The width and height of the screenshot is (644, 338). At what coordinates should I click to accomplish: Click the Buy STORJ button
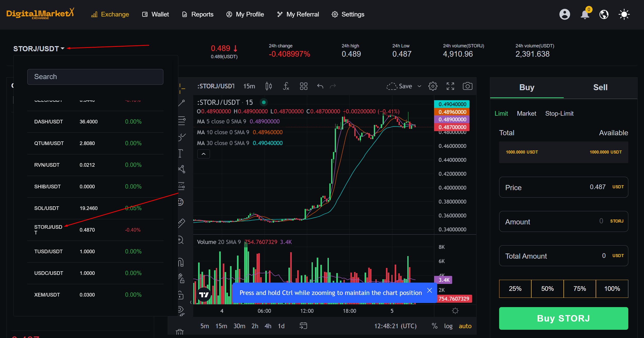tap(563, 318)
